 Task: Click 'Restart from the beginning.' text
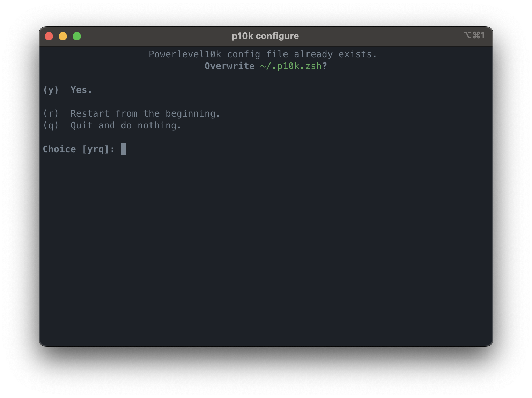pyautogui.click(x=145, y=113)
